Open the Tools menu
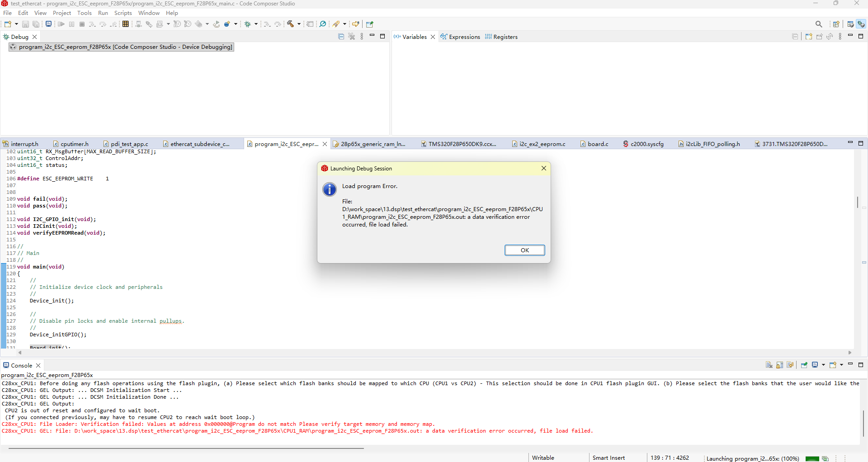This screenshot has height=462, width=868. click(85, 13)
